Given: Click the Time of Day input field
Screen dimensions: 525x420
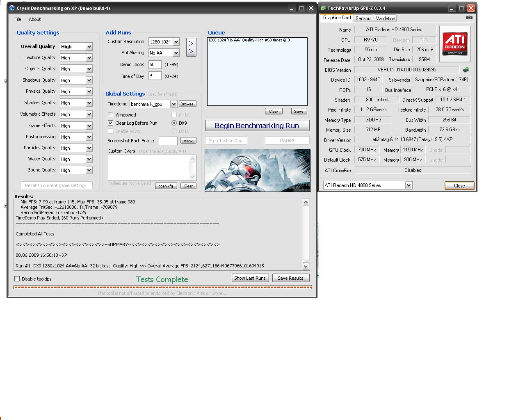Looking at the screenshot, I should click(x=155, y=76).
